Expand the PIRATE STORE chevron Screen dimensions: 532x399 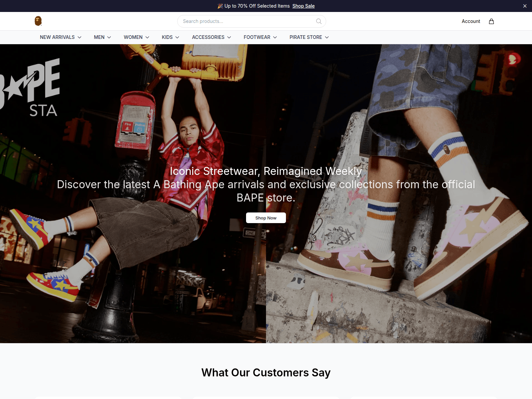pyautogui.click(x=327, y=37)
